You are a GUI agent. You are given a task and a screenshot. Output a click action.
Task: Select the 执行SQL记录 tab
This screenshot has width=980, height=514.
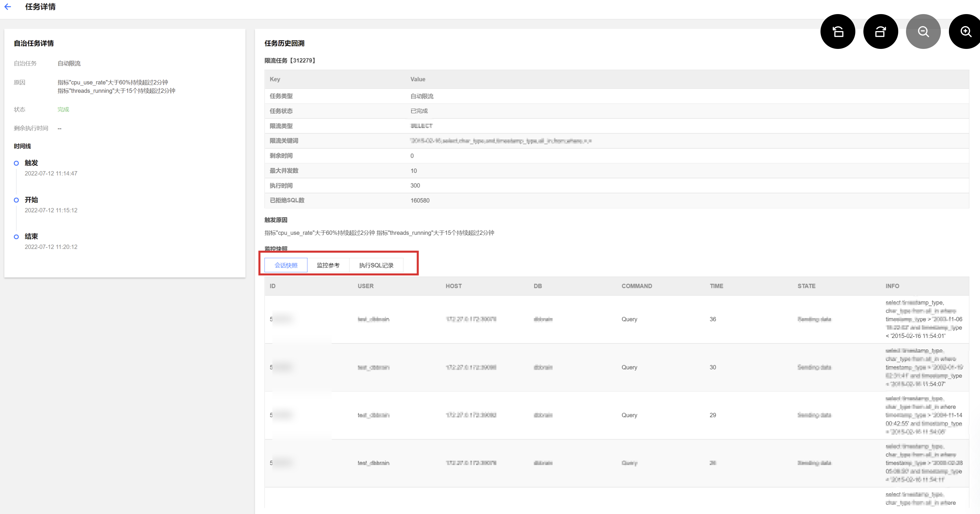coord(376,265)
